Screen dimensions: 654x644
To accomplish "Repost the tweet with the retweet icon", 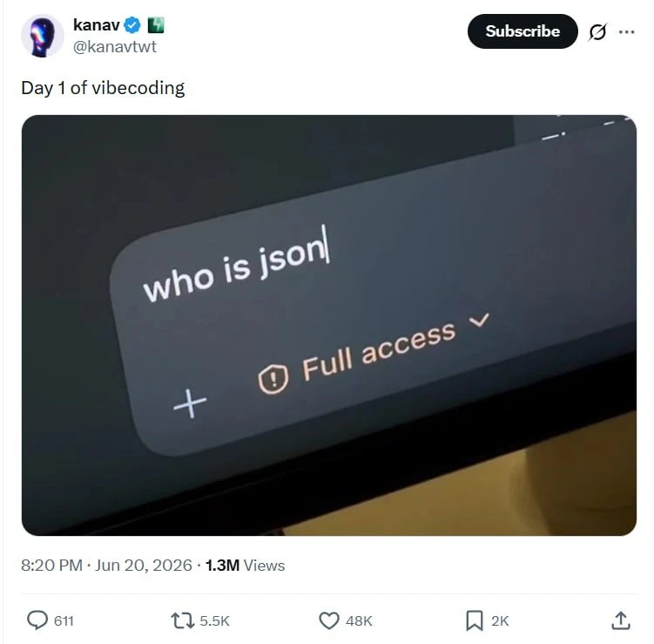I will 183,620.
